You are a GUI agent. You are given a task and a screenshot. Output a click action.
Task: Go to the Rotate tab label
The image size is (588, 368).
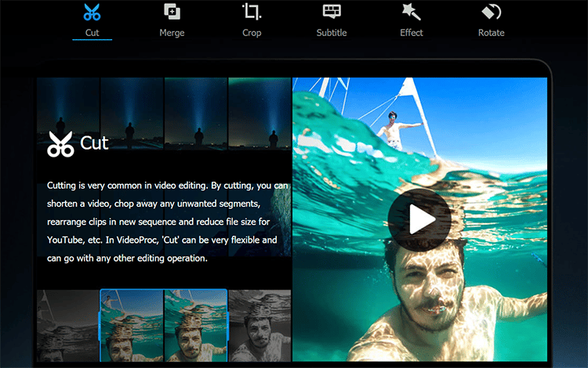tap(491, 33)
